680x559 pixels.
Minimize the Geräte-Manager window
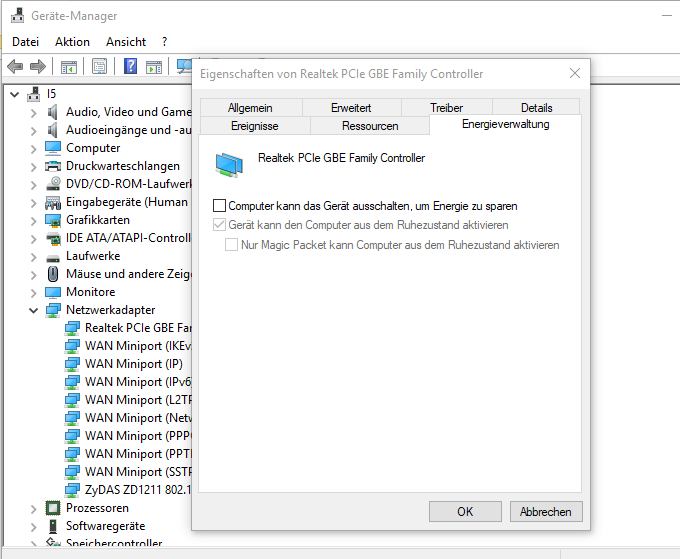click(667, 16)
